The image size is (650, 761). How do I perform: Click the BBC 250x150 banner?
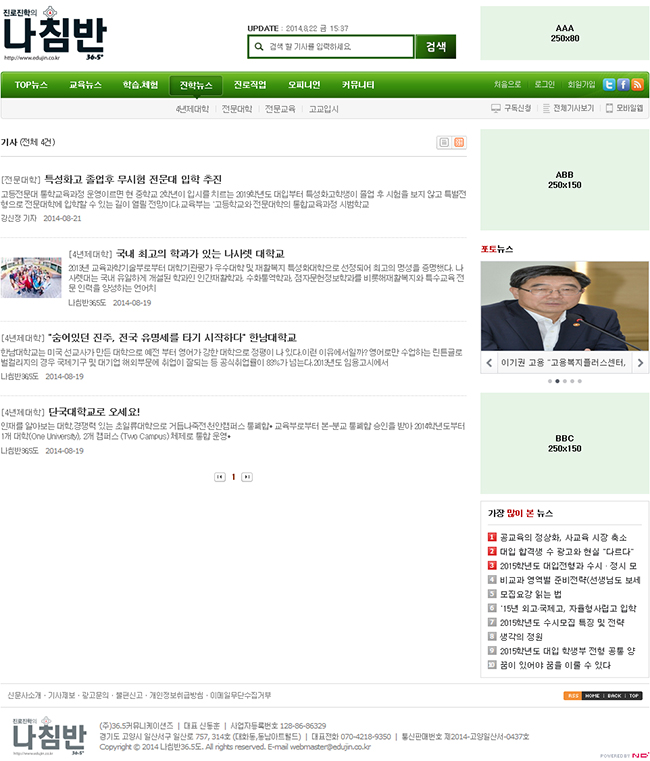pos(565,444)
